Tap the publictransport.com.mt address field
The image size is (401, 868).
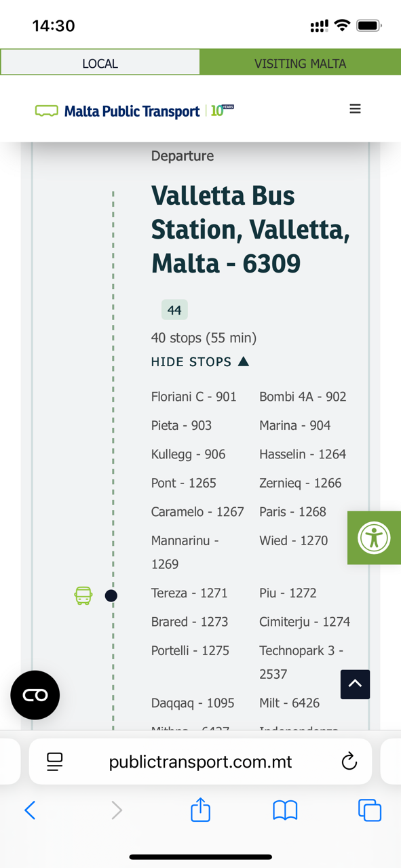tap(200, 762)
